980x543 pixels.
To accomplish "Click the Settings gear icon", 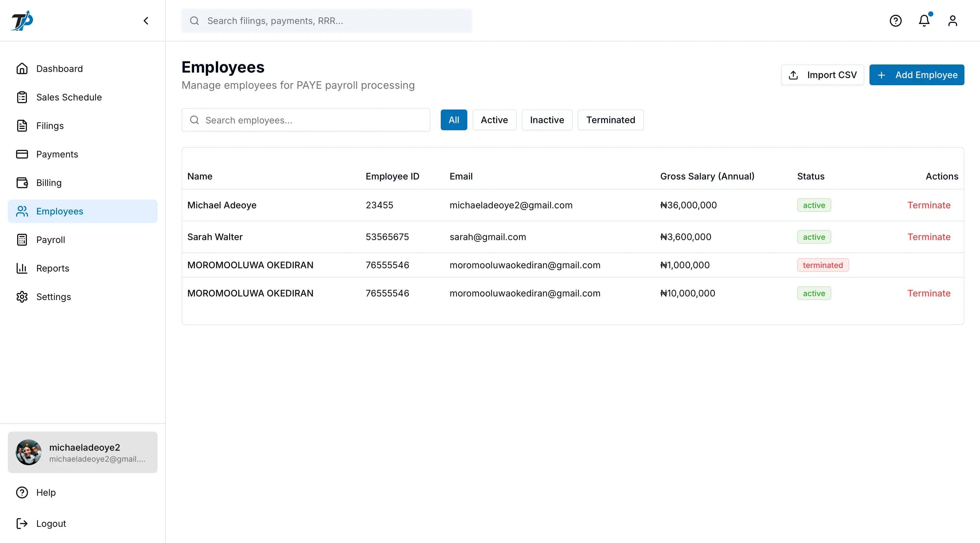I will click(22, 296).
